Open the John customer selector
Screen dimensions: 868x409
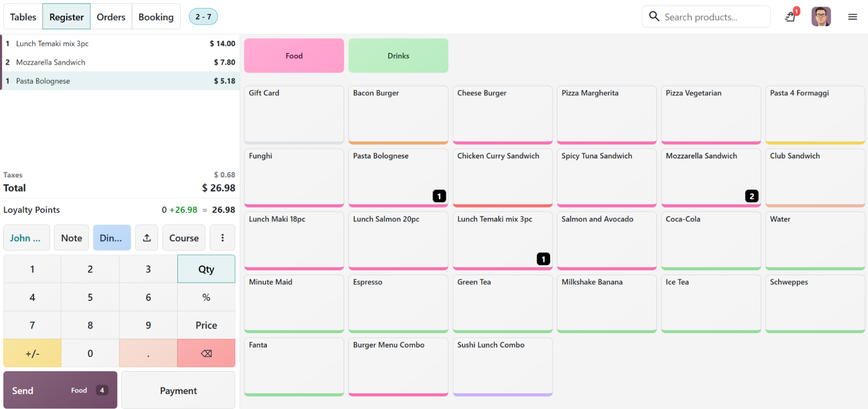pos(26,237)
